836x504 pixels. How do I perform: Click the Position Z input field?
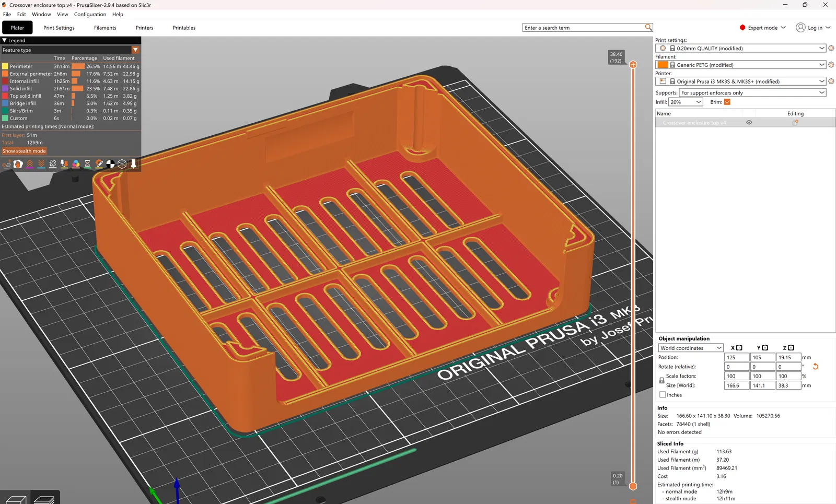point(788,357)
